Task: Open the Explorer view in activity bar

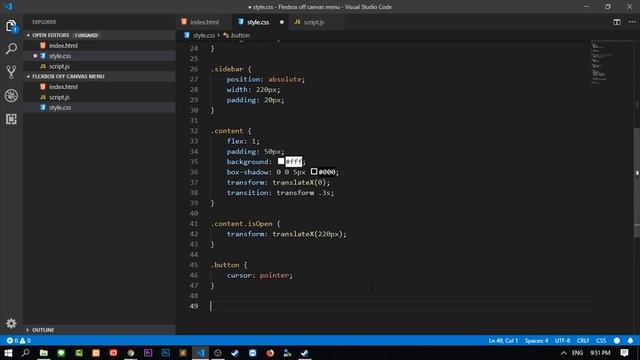Action: click(11, 27)
